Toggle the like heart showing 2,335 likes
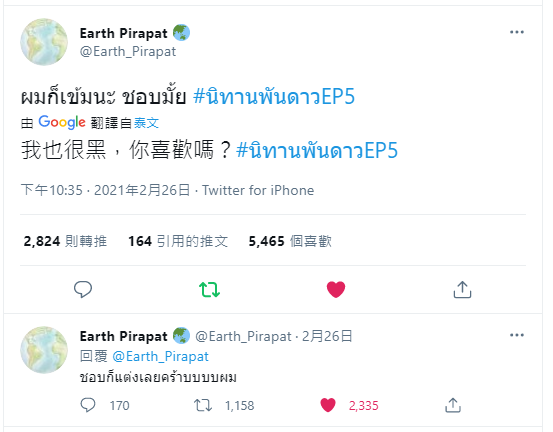The height and width of the screenshot is (432, 553). click(328, 405)
